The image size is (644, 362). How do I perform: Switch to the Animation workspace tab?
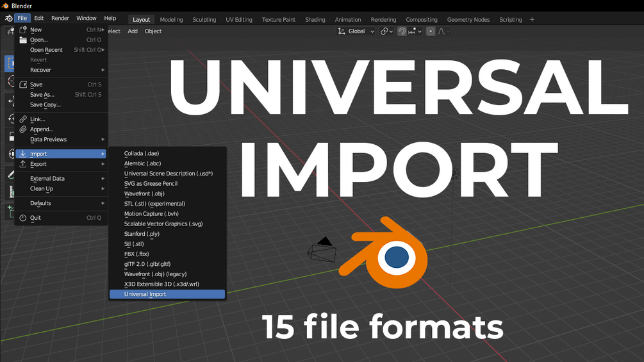point(348,20)
